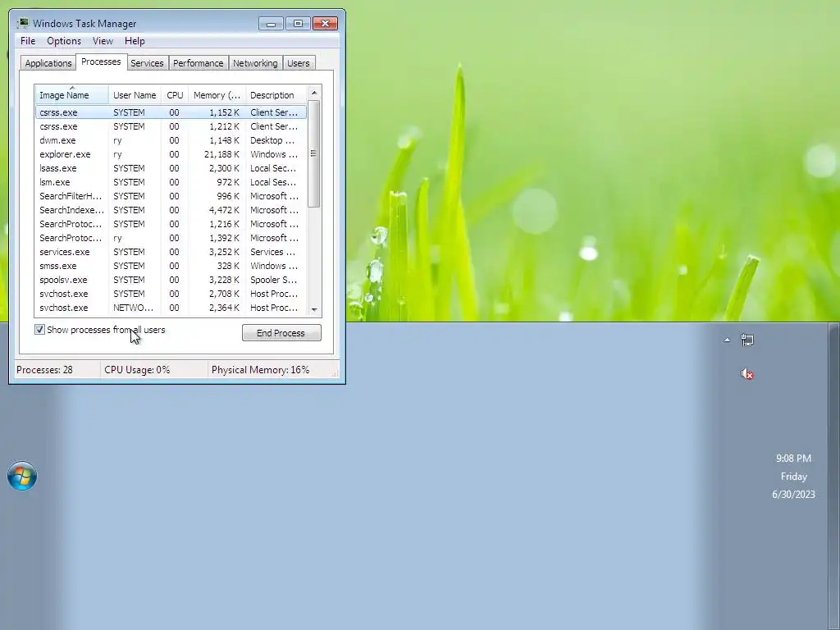Sort by Description column header
Viewport: 840px width, 630px height.
coord(276,95)
